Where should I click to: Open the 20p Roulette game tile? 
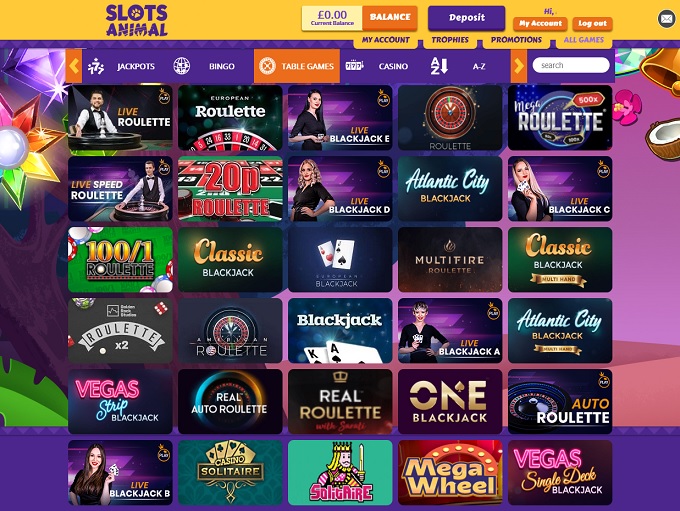coord(230,189)
